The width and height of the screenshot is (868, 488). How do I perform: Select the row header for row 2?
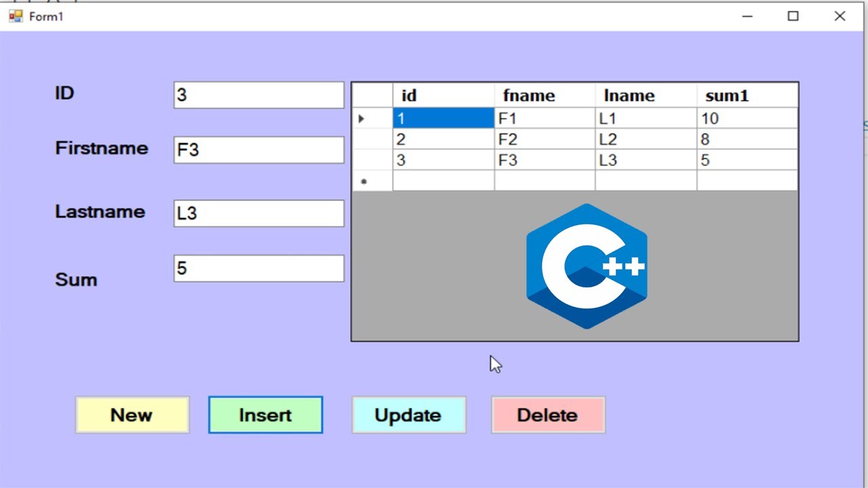pos(372,140)
